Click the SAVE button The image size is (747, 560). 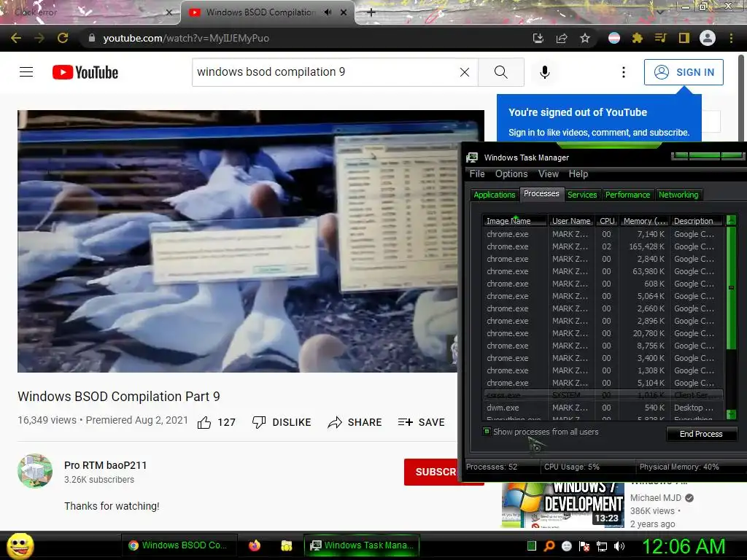pos(422,422)
